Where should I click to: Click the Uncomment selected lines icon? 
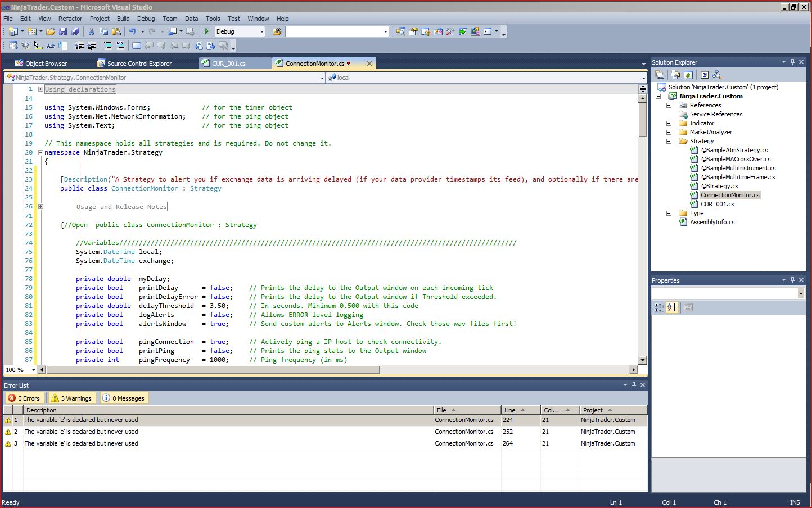[x=120, y=46]
